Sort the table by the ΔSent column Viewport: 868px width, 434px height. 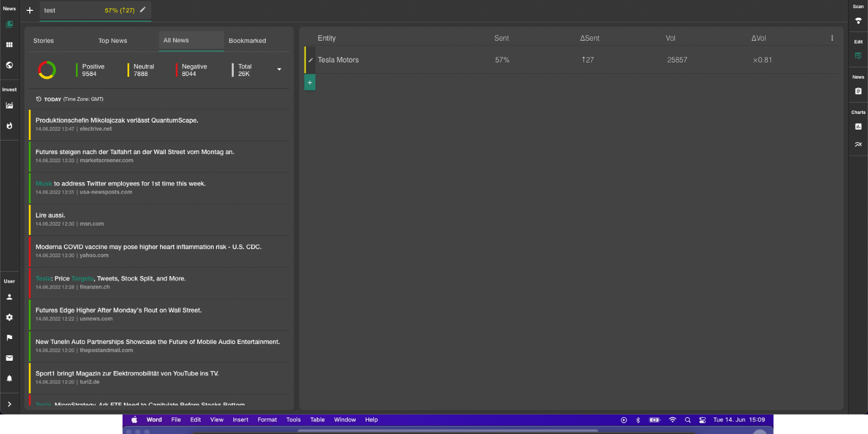[590, 38]
